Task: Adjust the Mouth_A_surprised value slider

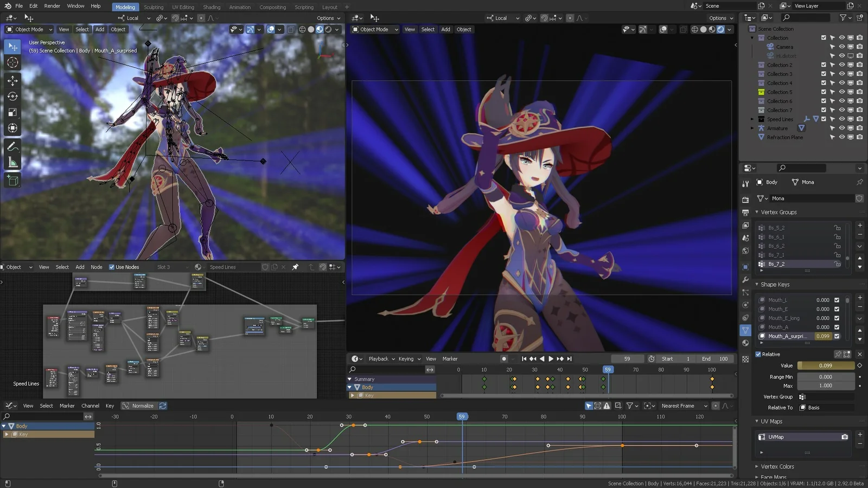Action: click(x=823, y=336)
